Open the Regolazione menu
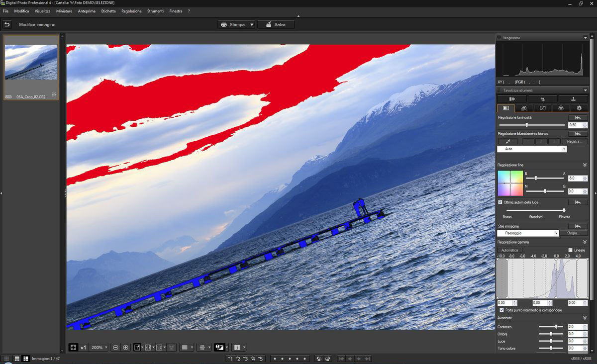Viewport: 597px width, 364px height. pos(131,11)
